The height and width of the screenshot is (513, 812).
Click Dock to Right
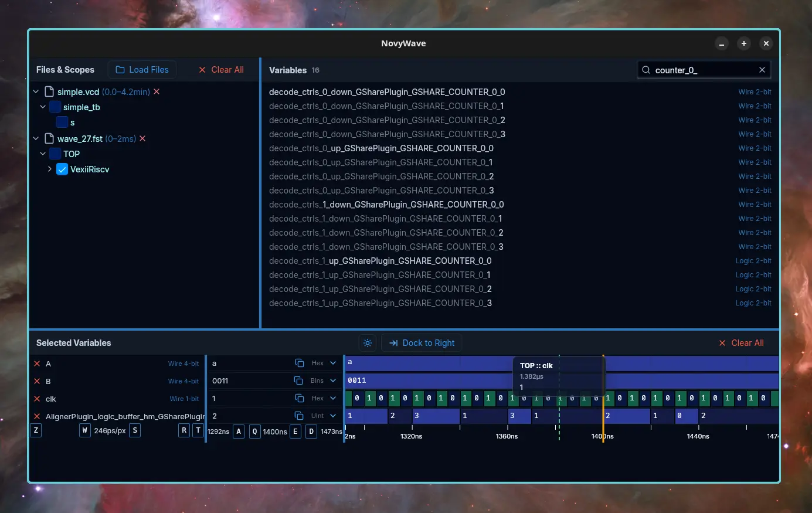(422, 343)
